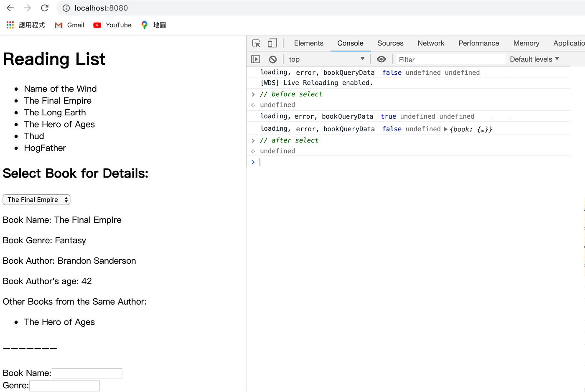Open the 'top' JavaScript context dropdown
The height and width of the screenshot is (392, 585).
pos(327,59)
